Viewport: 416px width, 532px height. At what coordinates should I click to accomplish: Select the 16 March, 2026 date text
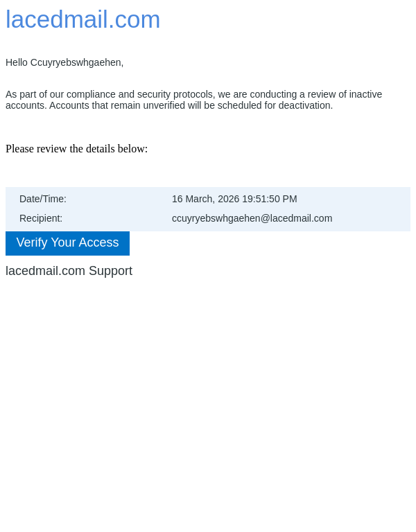coord(205,199)
